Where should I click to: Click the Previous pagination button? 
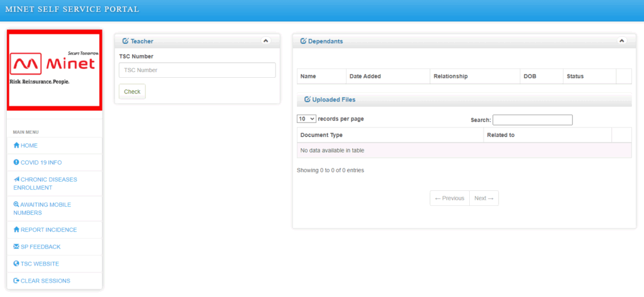pyautogui.click(x=450, y=198)
